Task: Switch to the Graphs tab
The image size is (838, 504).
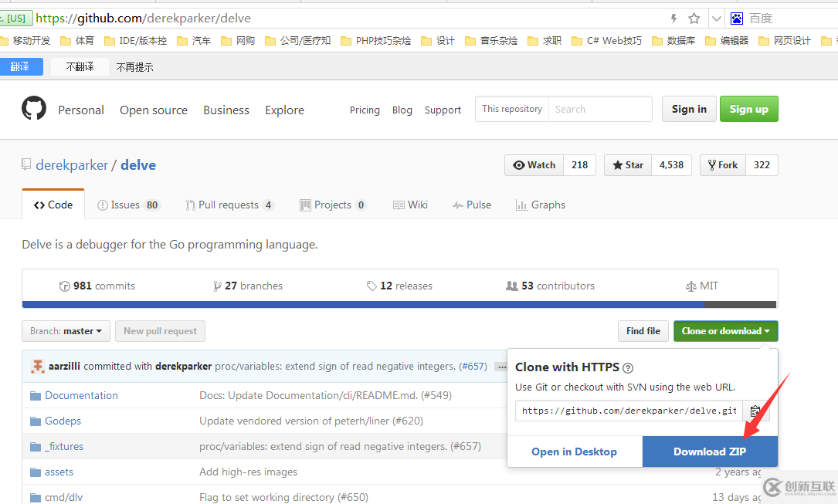Action: click(540, 205)
